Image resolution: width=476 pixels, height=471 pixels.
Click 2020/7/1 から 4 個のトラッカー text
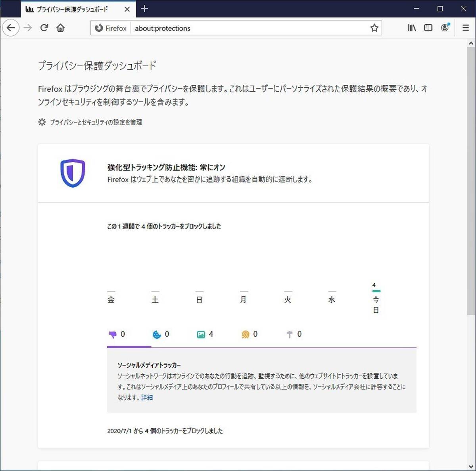(165, 431)
